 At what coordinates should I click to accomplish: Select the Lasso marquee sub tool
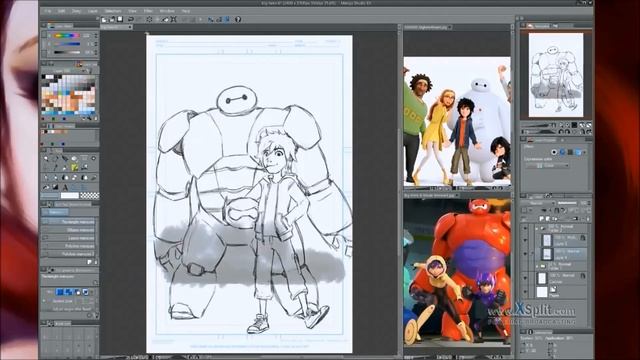click(x=69, y=238)
